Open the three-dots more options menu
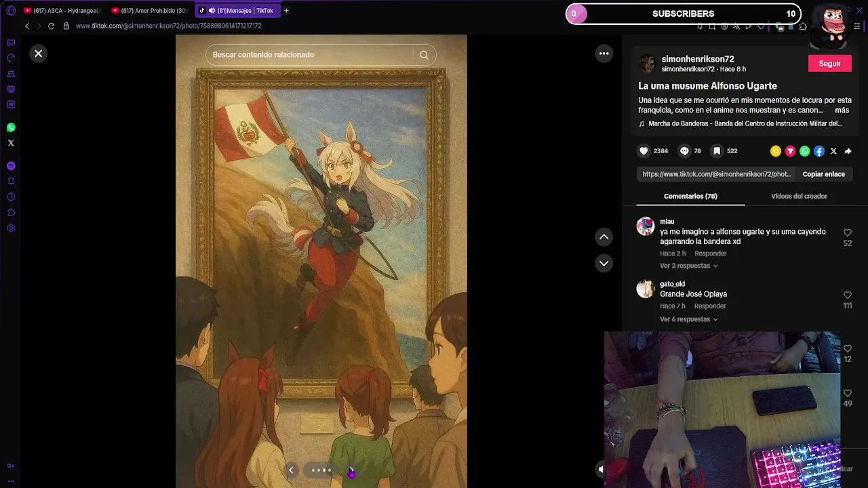Viewport: 868px width, 488px height. click(x=604, y=54)
